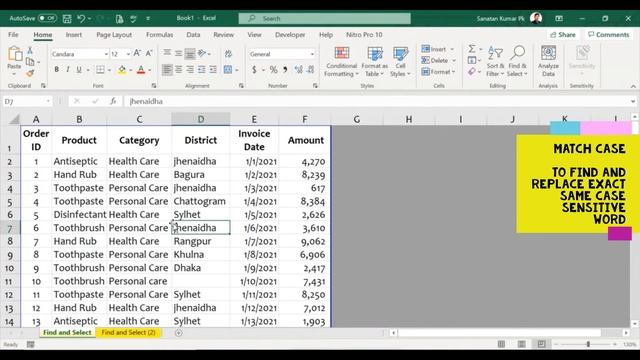Click cell containing Chattogram

(x=200, y=201)
